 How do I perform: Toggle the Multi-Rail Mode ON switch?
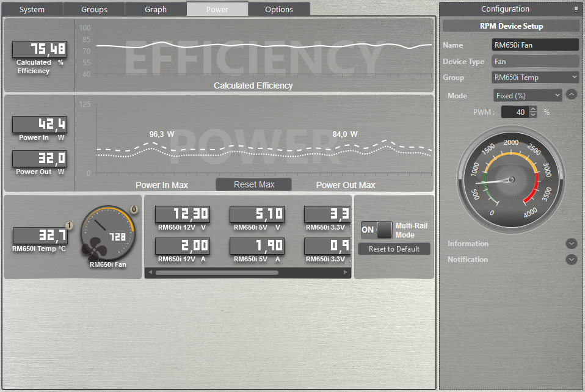(376, 230)
